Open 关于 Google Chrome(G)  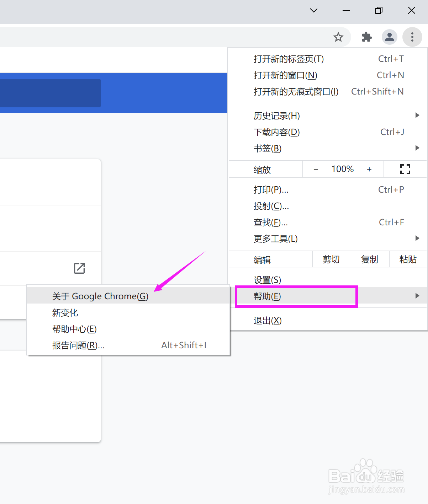(128, 296)
